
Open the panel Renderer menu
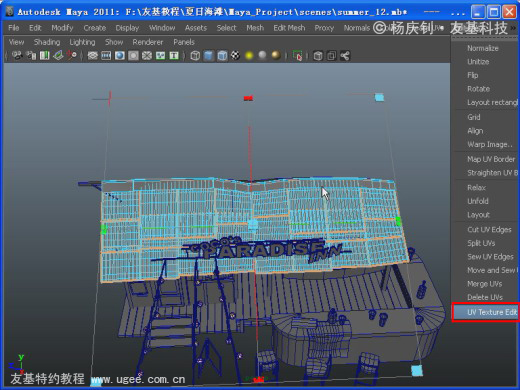click(x=148, y=42)
